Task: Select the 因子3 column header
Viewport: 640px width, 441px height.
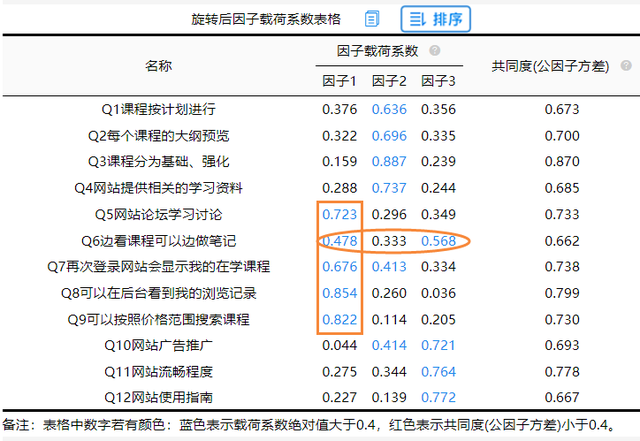Action: pos(438,81)
